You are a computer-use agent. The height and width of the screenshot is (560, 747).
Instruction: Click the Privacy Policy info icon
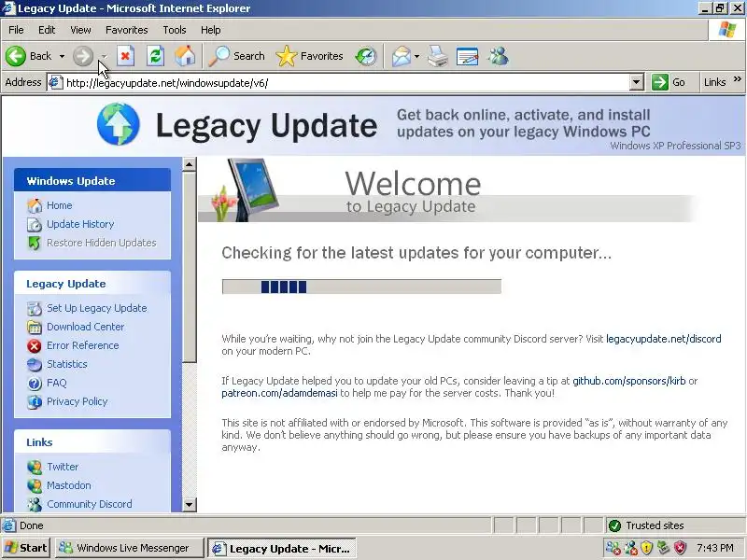coord(35,402)
